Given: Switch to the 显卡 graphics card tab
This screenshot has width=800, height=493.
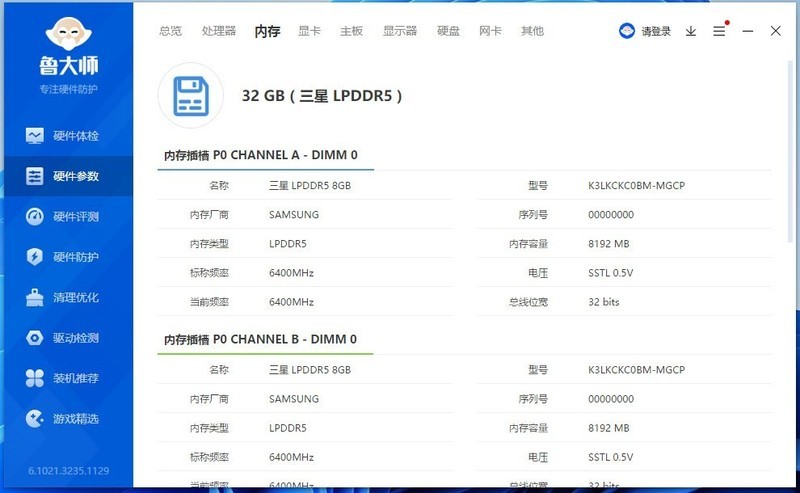Looking at the screenshot, I should pyautogui.click(x=310, y=31).
